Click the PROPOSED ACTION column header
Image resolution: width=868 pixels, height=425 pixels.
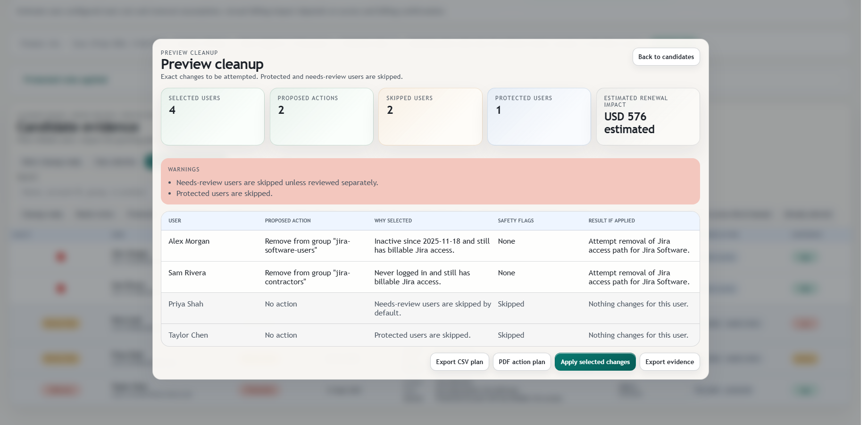click(288, 221)
